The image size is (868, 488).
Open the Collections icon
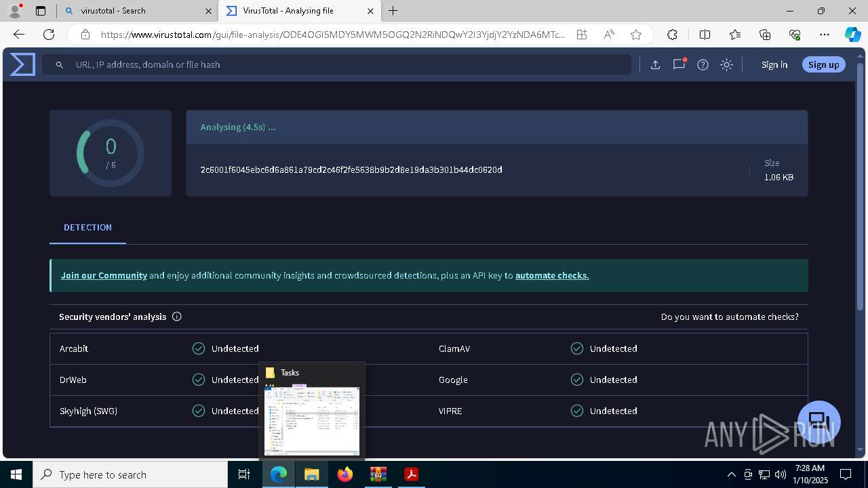[765, 35]
